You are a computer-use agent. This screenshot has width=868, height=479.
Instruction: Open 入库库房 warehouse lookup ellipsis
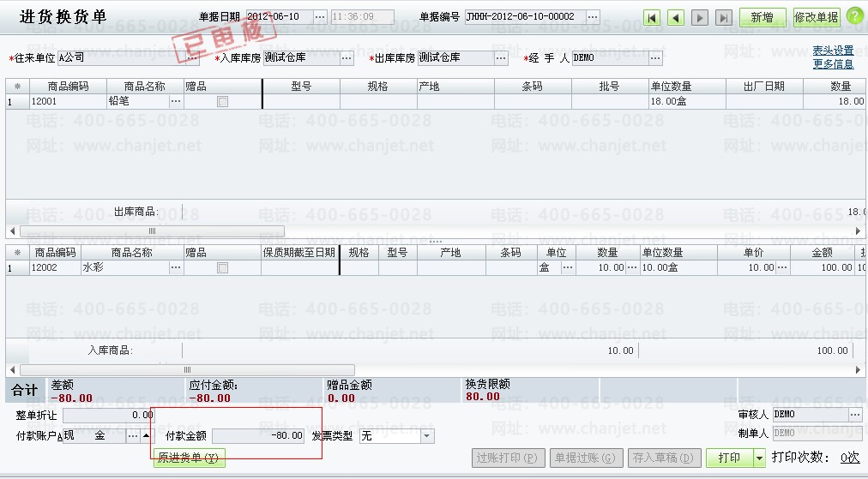(347, 58)
